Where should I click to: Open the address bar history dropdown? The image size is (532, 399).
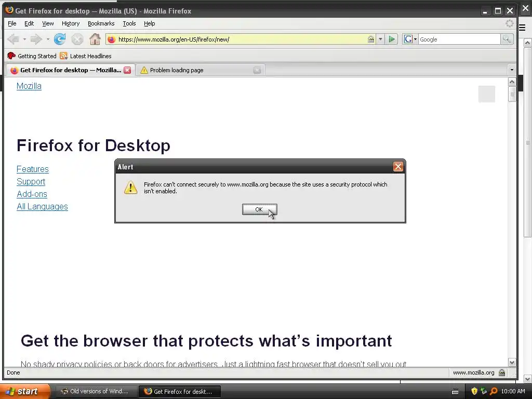380,39
